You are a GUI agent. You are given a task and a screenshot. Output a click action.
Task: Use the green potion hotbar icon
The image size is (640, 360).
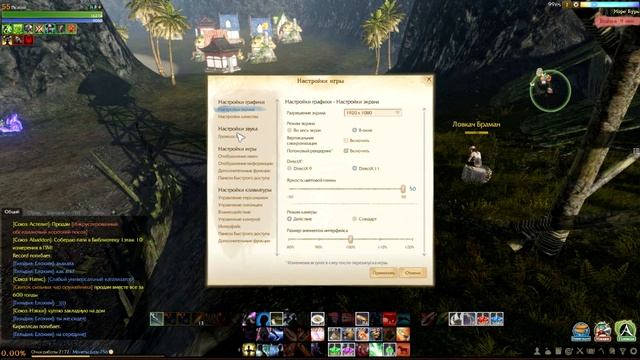click(335, 349)
